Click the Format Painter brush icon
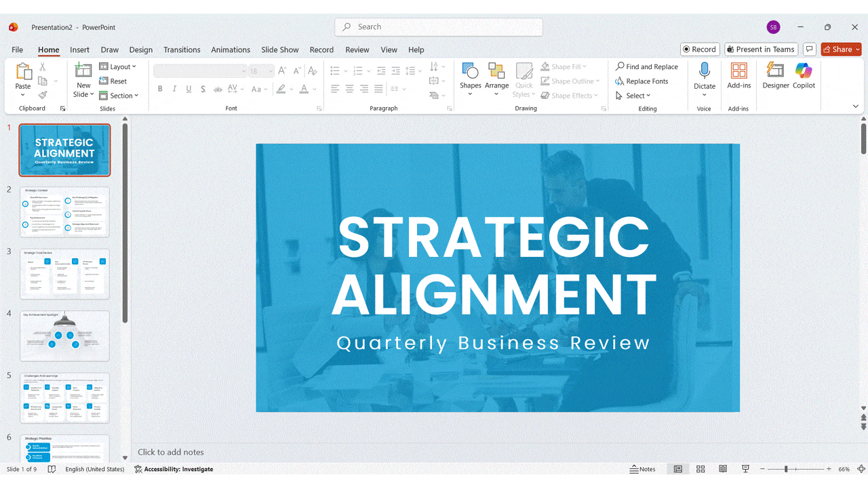The width and height of the screenshot is (868, 488). 43,96
